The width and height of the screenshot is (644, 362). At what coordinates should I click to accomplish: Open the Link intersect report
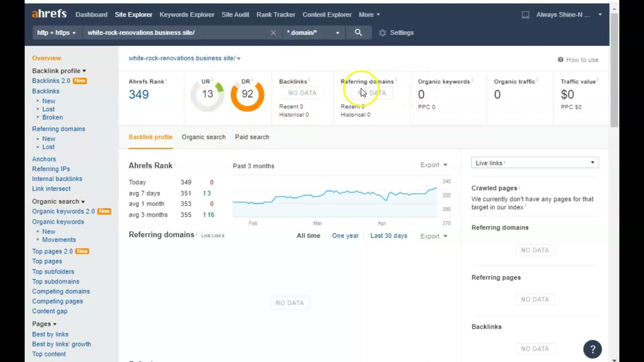(x=51, y=189)
